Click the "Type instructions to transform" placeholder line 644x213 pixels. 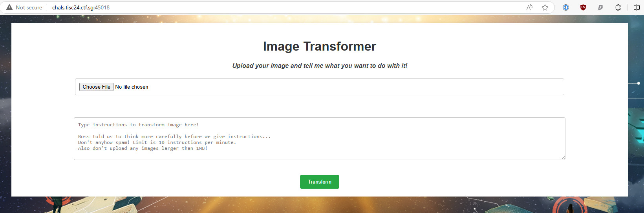point(138,125)
